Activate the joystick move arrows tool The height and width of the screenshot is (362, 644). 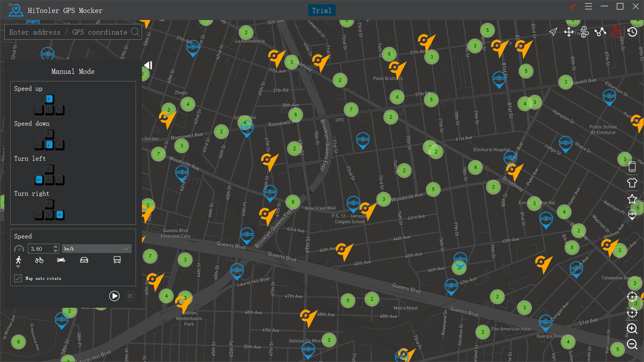(569, 32)
